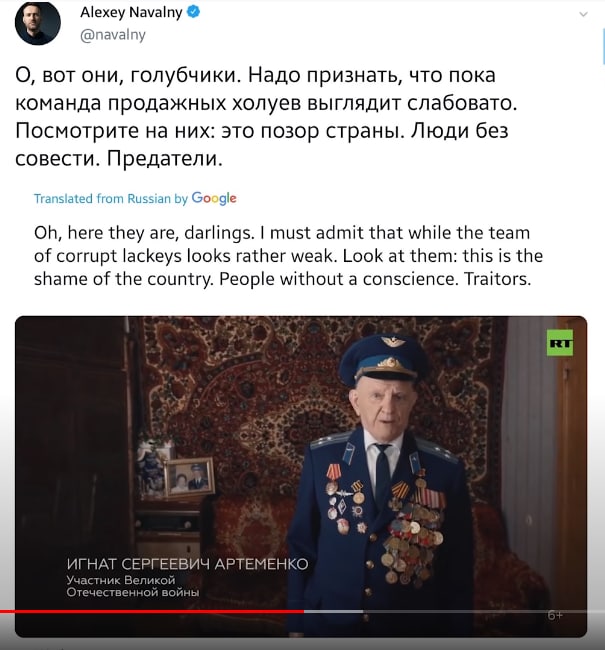605x650 pixels.
Task: Click the blue verified badge icon
Action: (194, 12)
